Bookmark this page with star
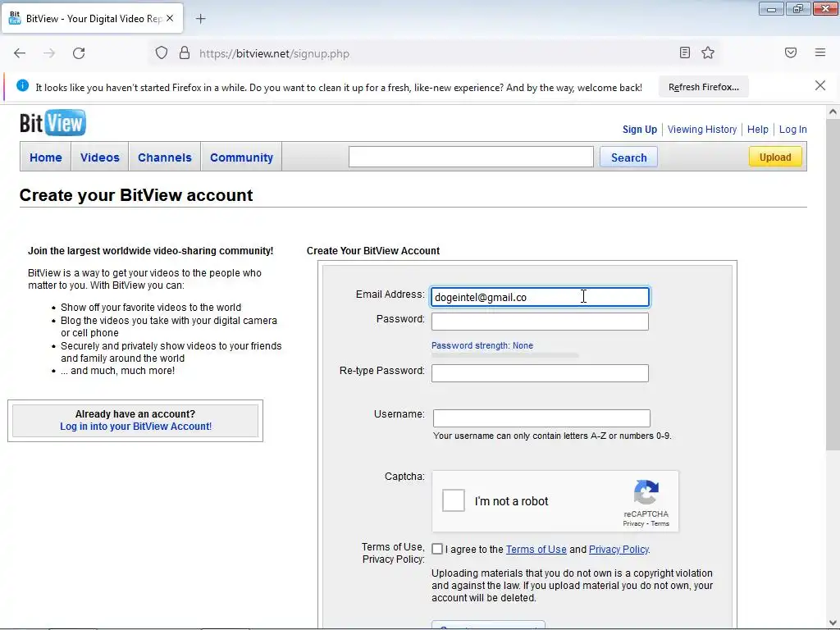This screenshot has width=840, height=630. (708, 52)
